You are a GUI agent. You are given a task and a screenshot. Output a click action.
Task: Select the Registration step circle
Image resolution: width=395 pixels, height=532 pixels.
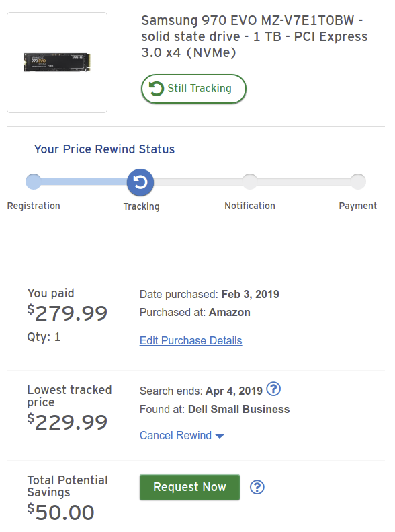(x=34, y=182)
